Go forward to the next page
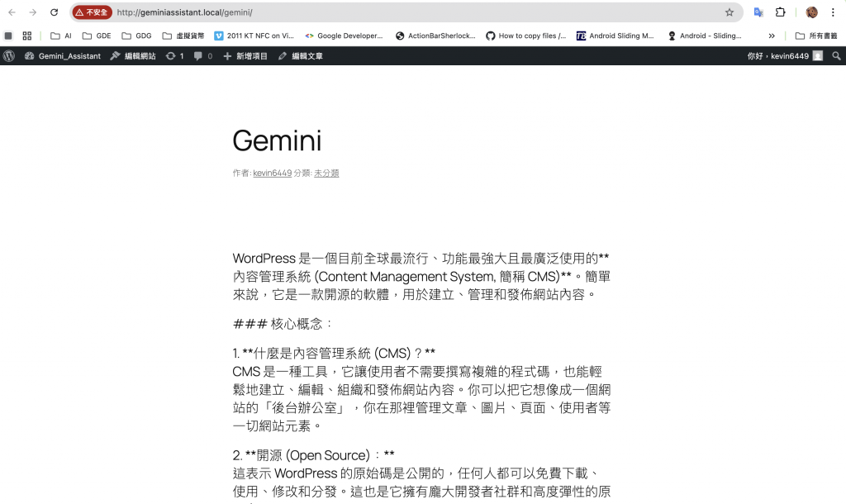 click(x=33, y=12)
